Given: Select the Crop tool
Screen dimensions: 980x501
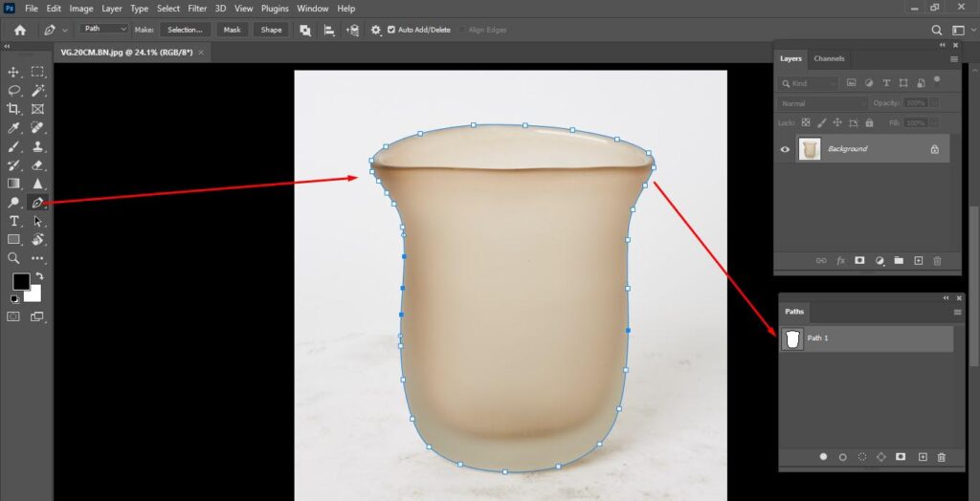Looking at the screenshot, I should tap(13, 109).
